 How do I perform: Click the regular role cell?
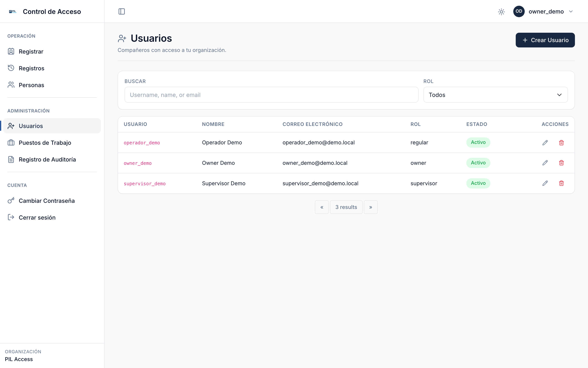click(x=419, y=142)
